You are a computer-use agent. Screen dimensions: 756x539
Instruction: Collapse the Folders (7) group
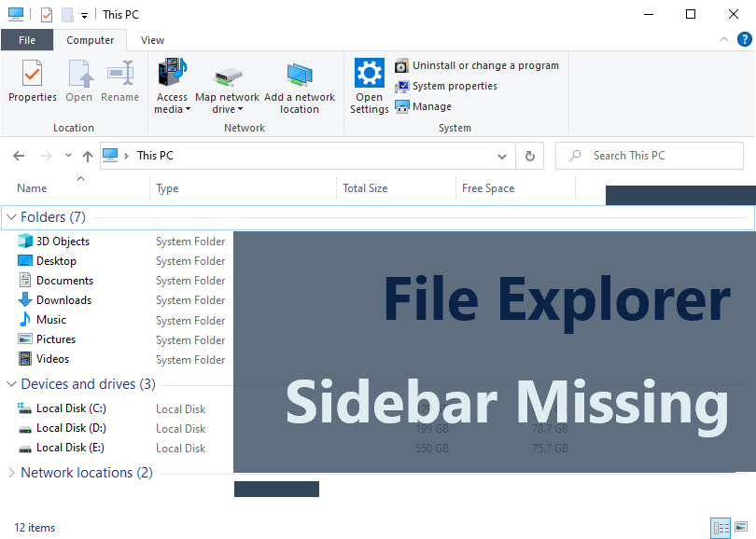point(11,217)
